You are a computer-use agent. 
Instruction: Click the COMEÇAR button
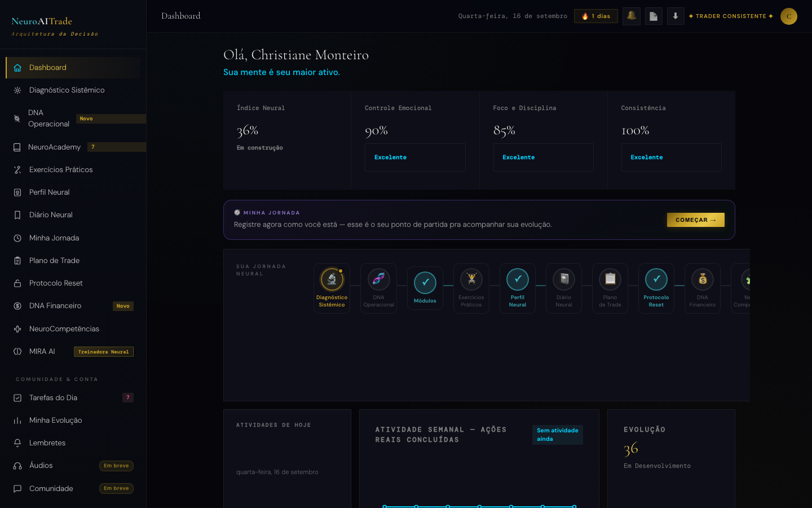[696, 220]
